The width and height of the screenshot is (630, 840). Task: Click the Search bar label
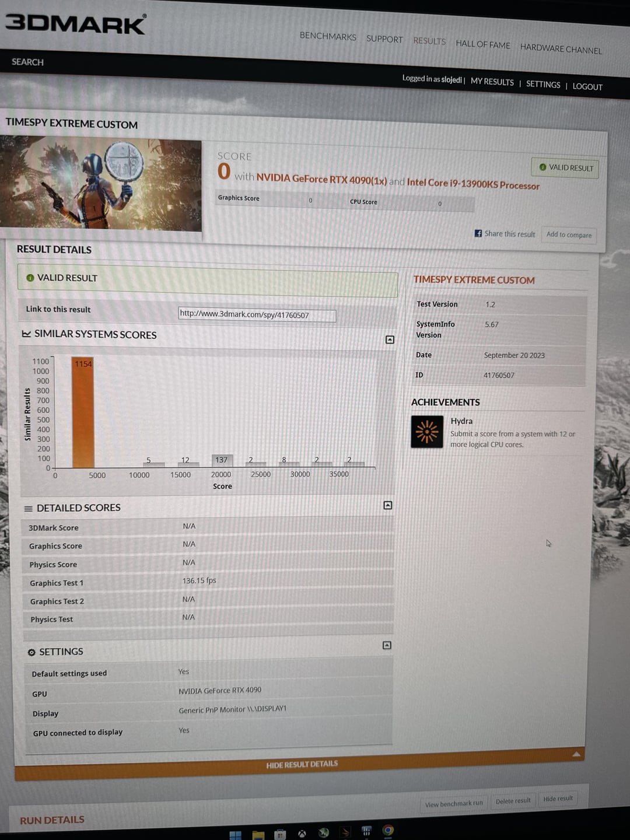coord(27,62)
